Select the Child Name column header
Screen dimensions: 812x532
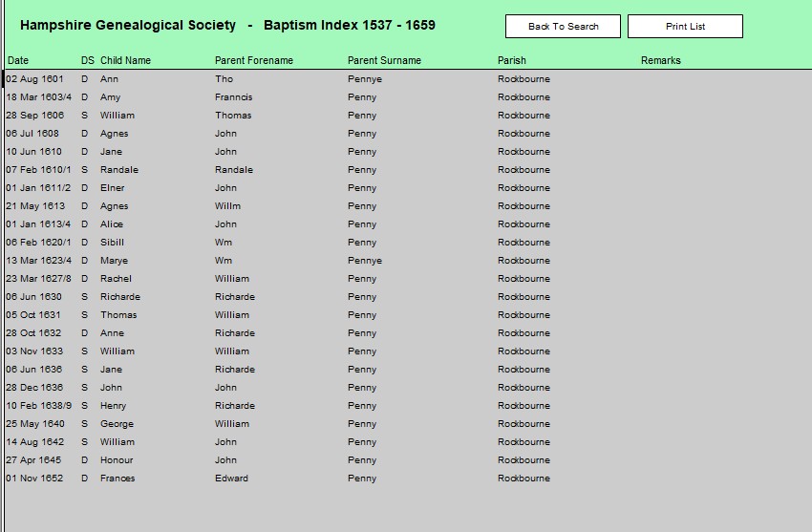click(125, 60)
